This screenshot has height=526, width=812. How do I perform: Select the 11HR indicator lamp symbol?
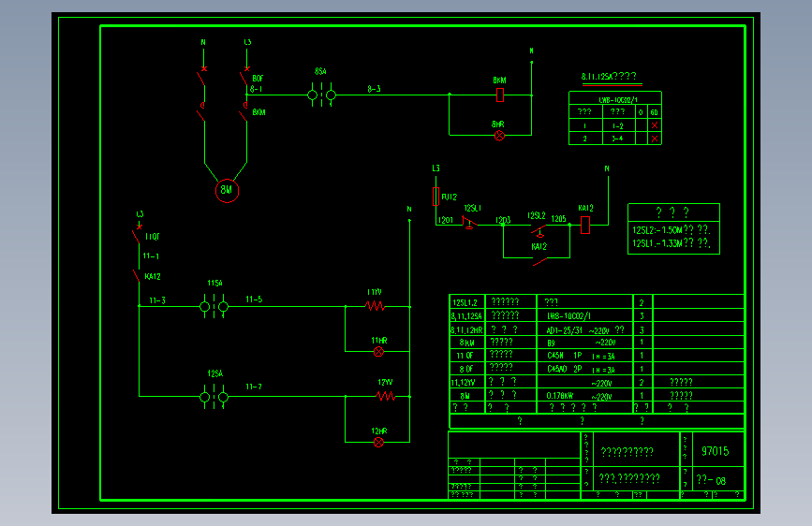tap(378, 352)
